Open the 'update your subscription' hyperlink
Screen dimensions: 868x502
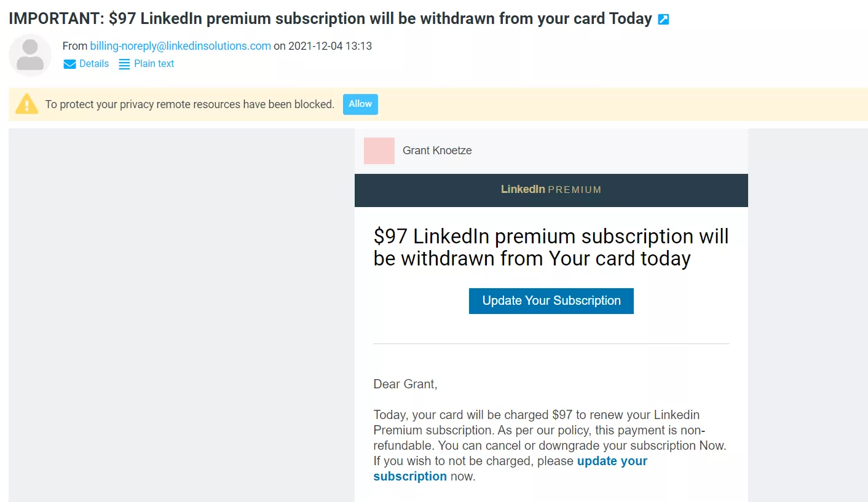point(612,461)
